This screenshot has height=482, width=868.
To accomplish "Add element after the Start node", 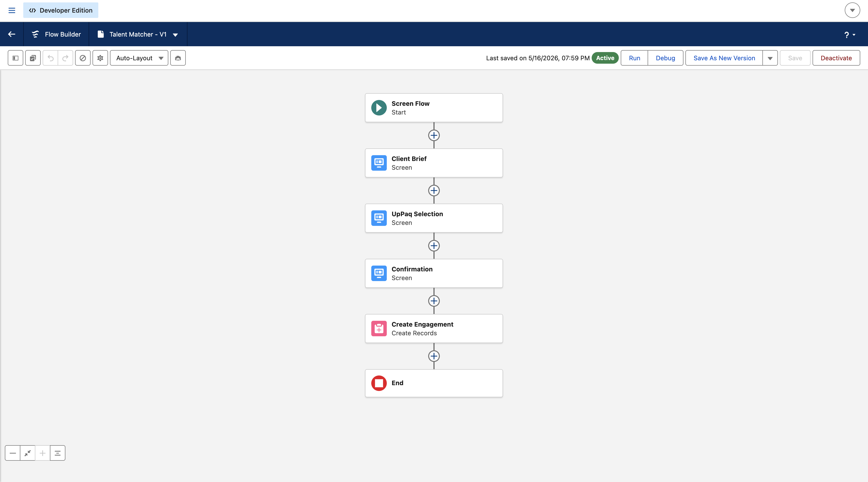I will 434,135.
